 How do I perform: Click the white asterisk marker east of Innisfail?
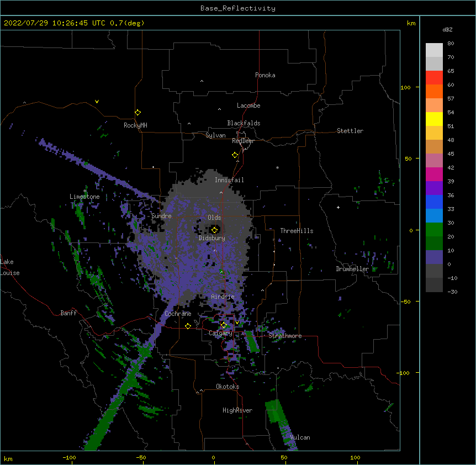point(277,167)
